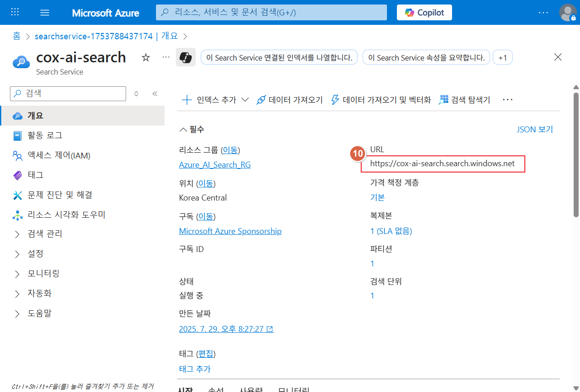The width and height of the screenshot is (580, 392).
Task: Select the suggestion listing connected indexers
Action: click(x=279, y=58)
